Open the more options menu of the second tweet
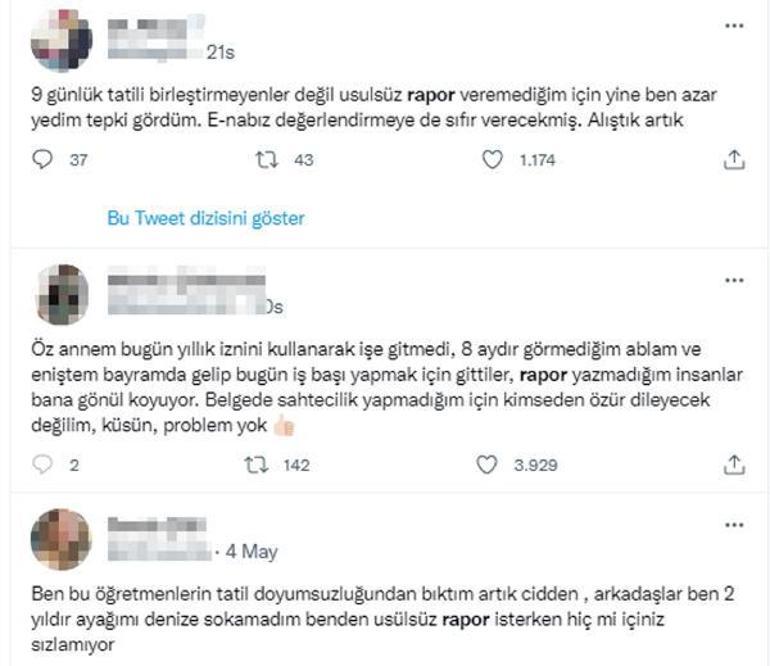 734,280
